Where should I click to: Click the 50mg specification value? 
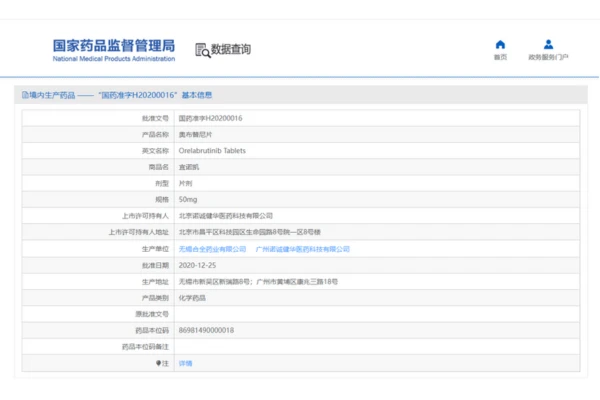(x=188, y=199)
